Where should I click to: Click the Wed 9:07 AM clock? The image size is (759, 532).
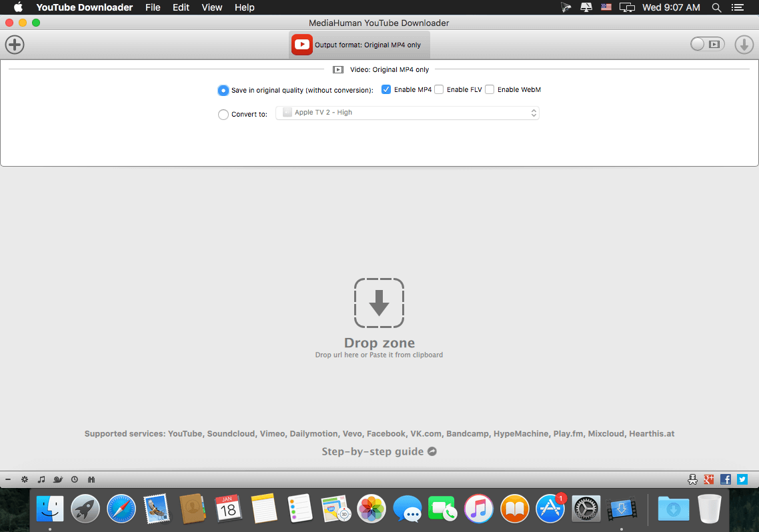coord(671,7)
